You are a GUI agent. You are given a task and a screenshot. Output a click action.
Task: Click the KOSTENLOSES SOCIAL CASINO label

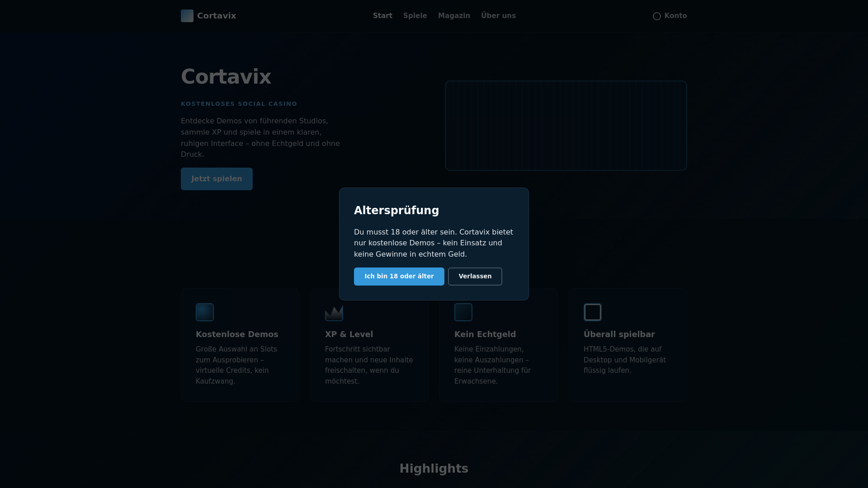239,104
